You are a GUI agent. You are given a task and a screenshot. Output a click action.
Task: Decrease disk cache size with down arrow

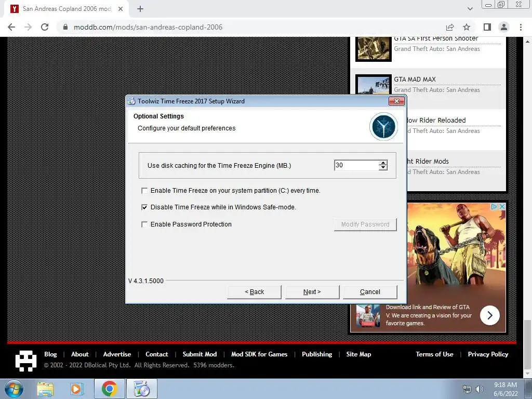pyautogui.click(x=383, y=168)
